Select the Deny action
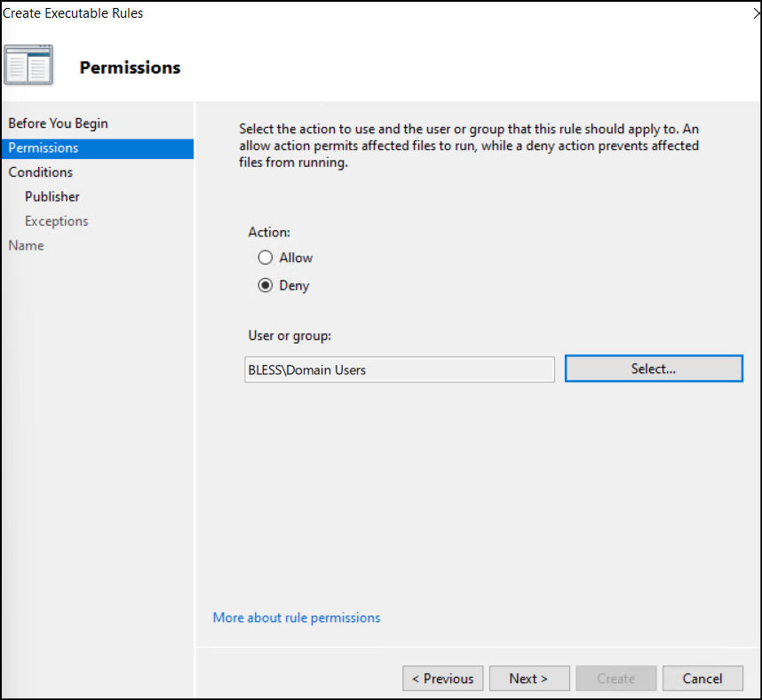The width and height of the screenshot is (762, 700). pyautogui.click(x=266, y=285)
